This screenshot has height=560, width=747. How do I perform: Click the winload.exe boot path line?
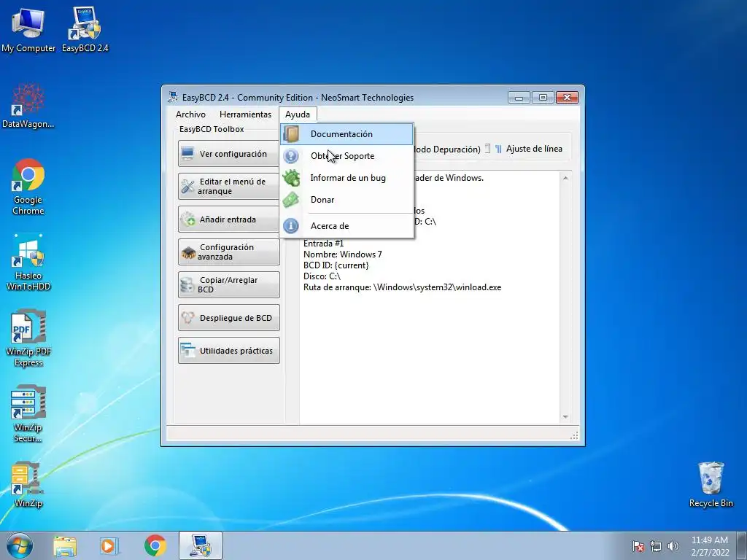point(402,287)
